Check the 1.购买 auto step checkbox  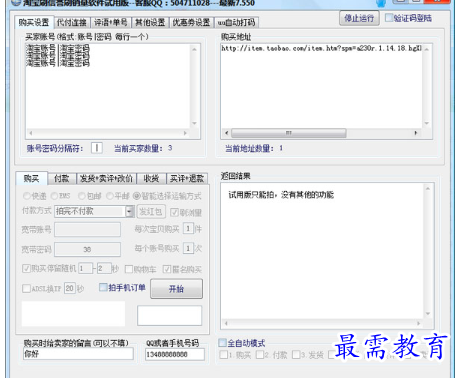(224, 355)
